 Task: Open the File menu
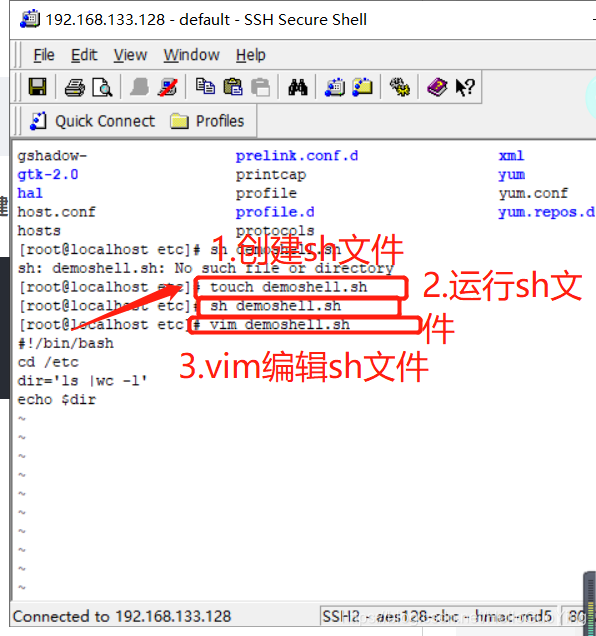pos(44,55)
